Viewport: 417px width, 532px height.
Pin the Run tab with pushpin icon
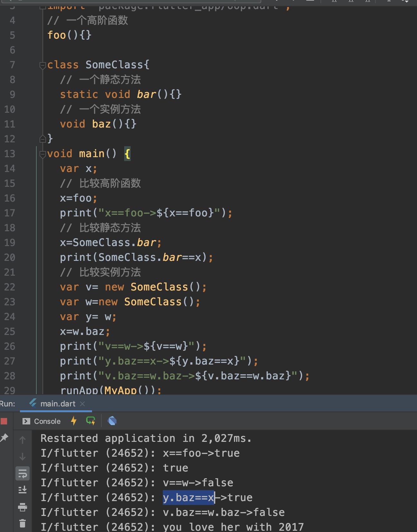point(4,437)
